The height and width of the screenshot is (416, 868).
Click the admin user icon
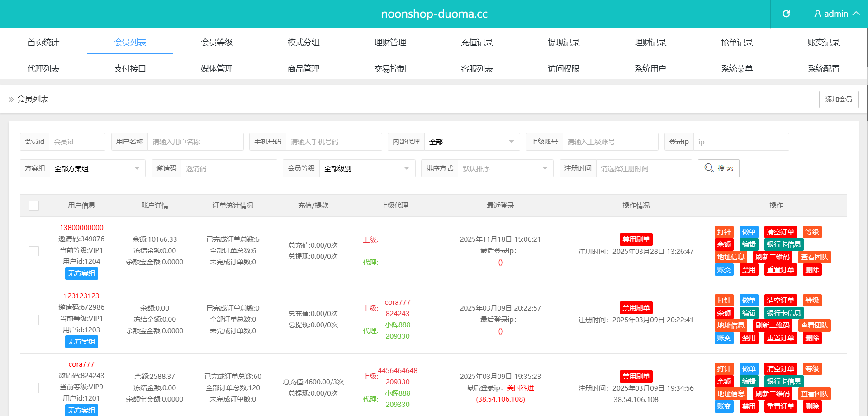click(x=817, y=14)
